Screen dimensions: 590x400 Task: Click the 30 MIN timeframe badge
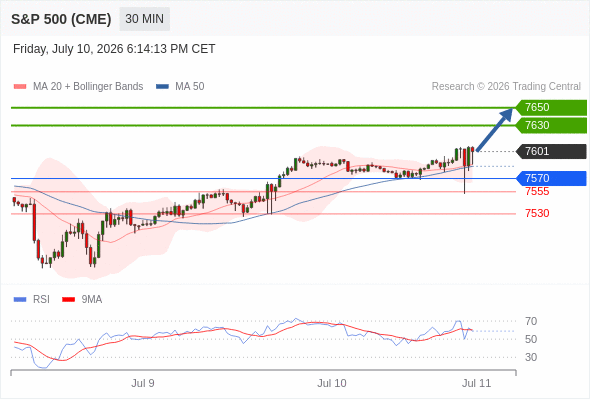[144, 19]
